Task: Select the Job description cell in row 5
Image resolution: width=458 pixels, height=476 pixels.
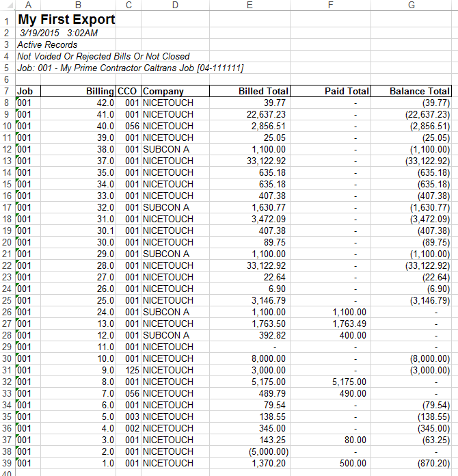Action: tap(130, 68)
